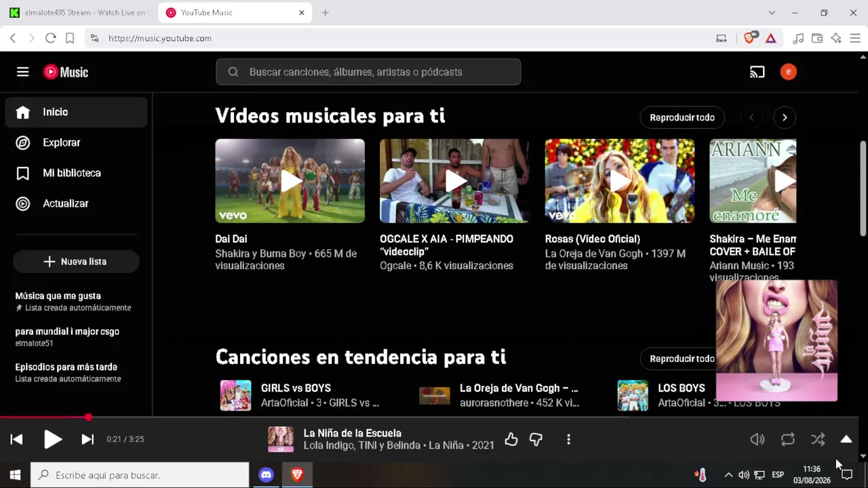Click the page vertical scrollbar
This screenshot has height=488, width=868.
click(x=863, y=189)
